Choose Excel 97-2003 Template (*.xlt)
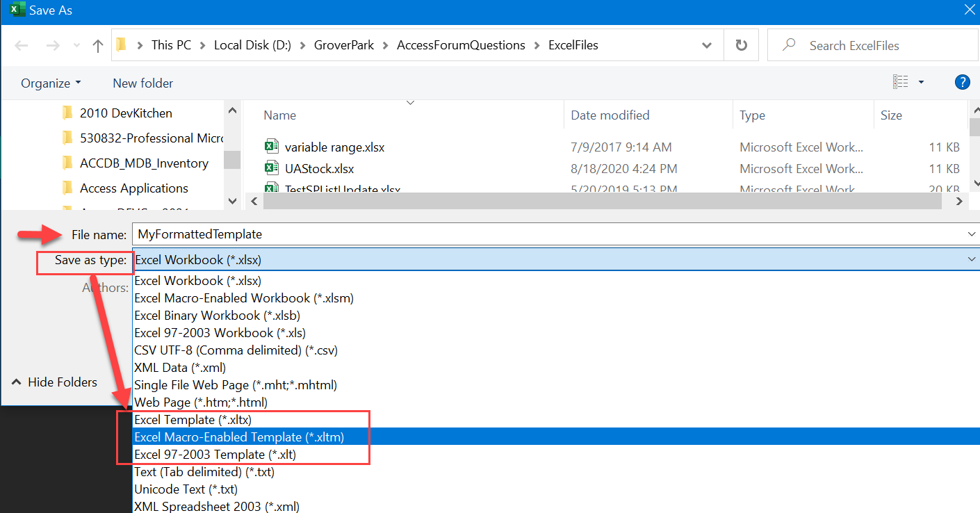Viewport: 980px width, 513px height. pyautogui.click(x=556, y=455)
